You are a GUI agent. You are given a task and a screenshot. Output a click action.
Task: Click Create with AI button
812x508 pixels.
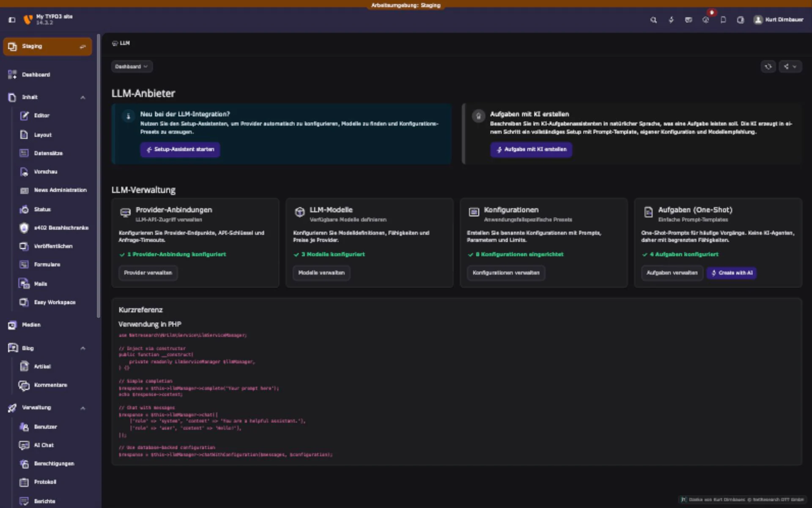click(x=732, y=273)
